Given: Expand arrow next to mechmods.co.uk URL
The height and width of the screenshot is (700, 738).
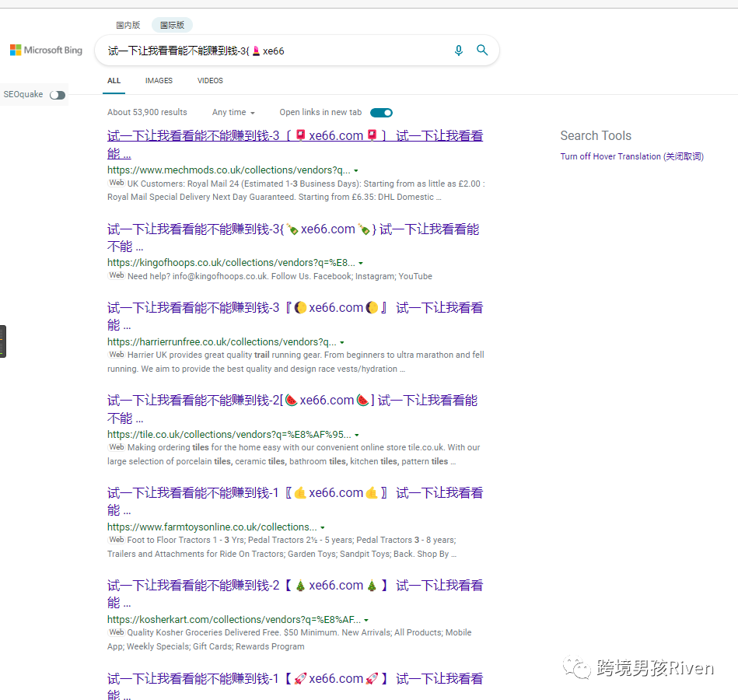Looking at the screenshot, I should [x=356, y=170].
